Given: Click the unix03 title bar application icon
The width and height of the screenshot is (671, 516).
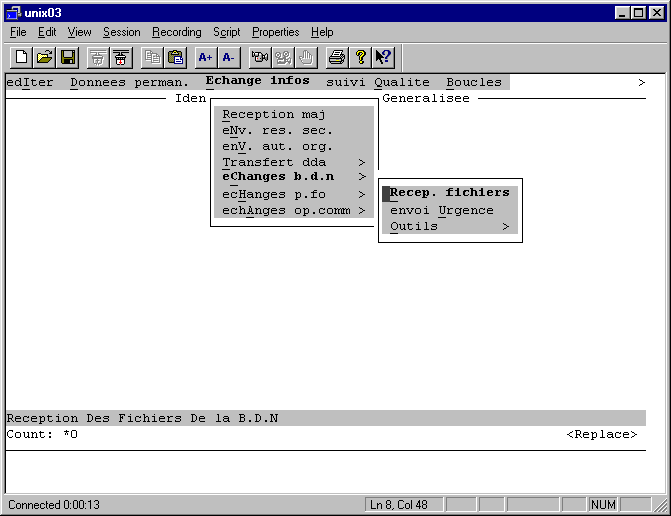Looking at the screenshot, I should (13, 13).
